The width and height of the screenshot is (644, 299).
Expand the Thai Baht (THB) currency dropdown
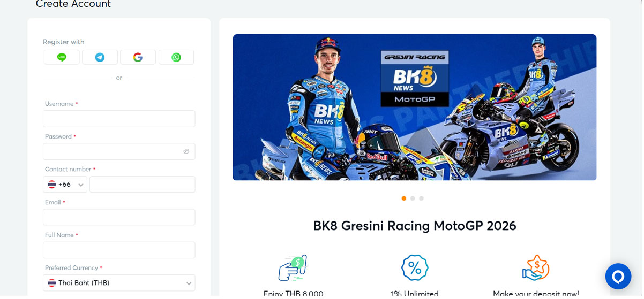(119, 283)
